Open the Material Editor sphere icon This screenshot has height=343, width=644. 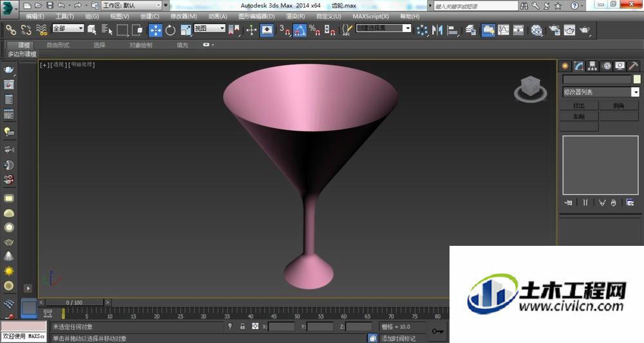pyautogui.click(x=536, y=30)
